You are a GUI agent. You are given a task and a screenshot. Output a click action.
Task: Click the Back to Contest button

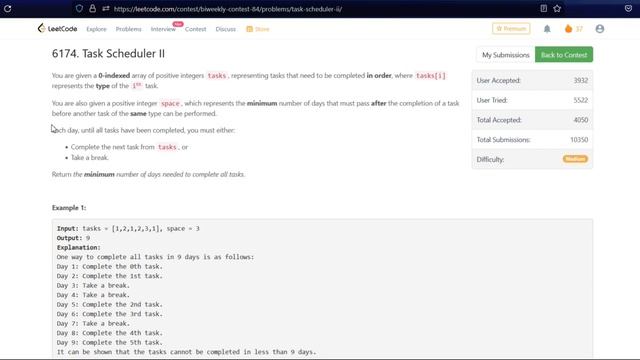(564, 55)
